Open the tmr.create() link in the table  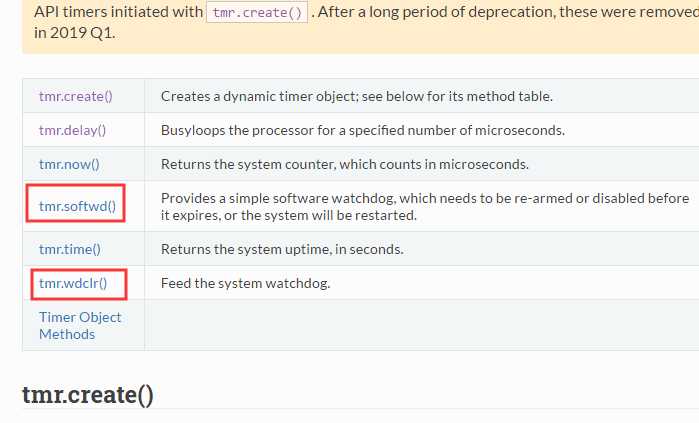click(76, 96)
